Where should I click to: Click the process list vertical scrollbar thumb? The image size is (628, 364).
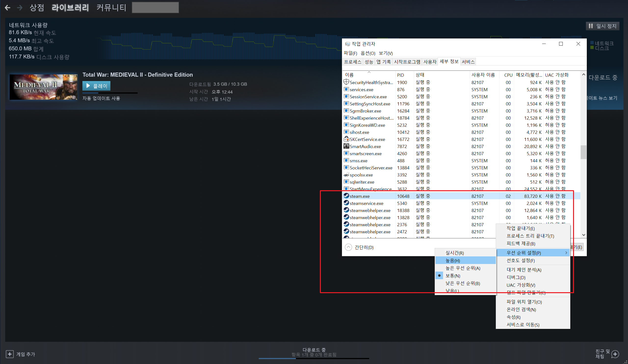pyautogui.click(x=583, y=152)
